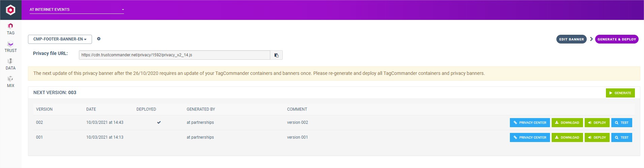Click 'at partnerships' in version 001 row
This screenshot has height=168, width=644.
pos(200,137)
